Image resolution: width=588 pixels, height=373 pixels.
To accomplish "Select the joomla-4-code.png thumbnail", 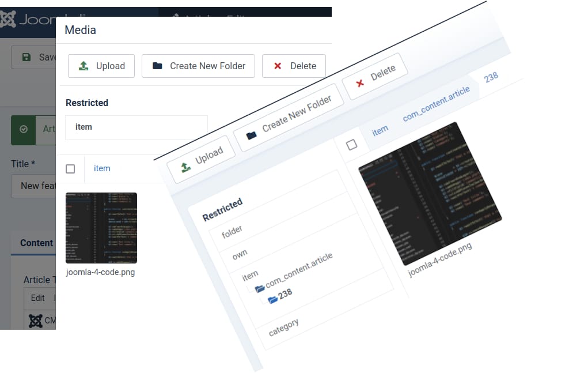I will [101, 228].
